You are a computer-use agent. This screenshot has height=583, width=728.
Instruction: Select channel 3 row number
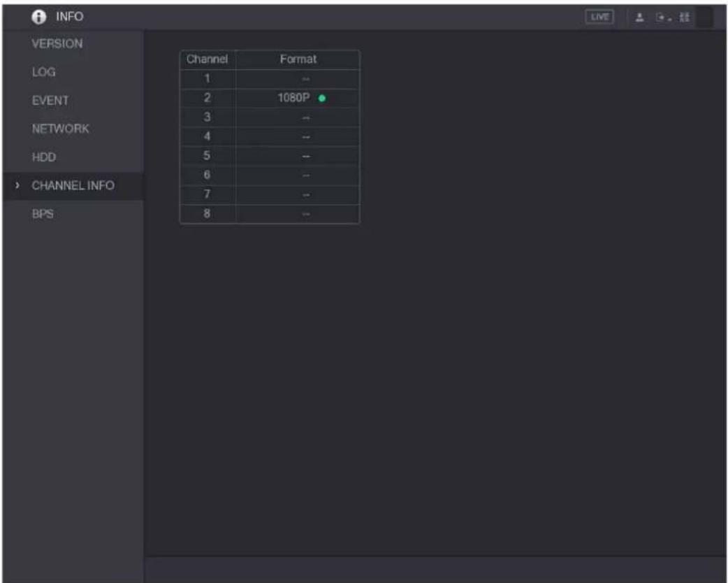[x=207, y=117]
